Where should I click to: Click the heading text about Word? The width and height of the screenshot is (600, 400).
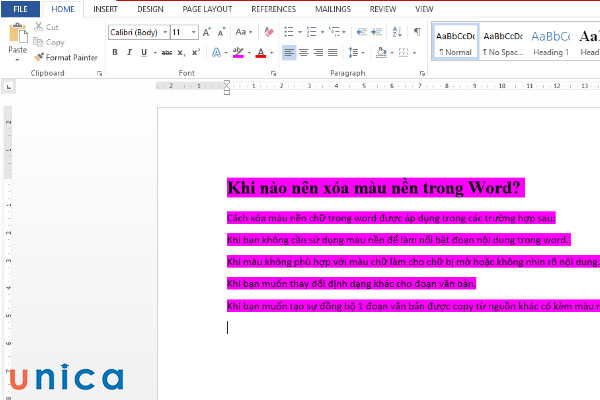374,188
